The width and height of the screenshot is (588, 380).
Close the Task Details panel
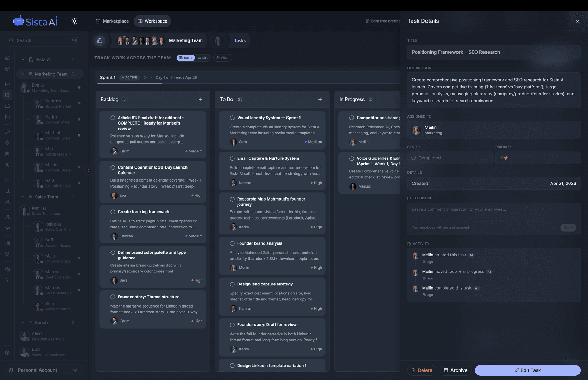pos(577,21)
